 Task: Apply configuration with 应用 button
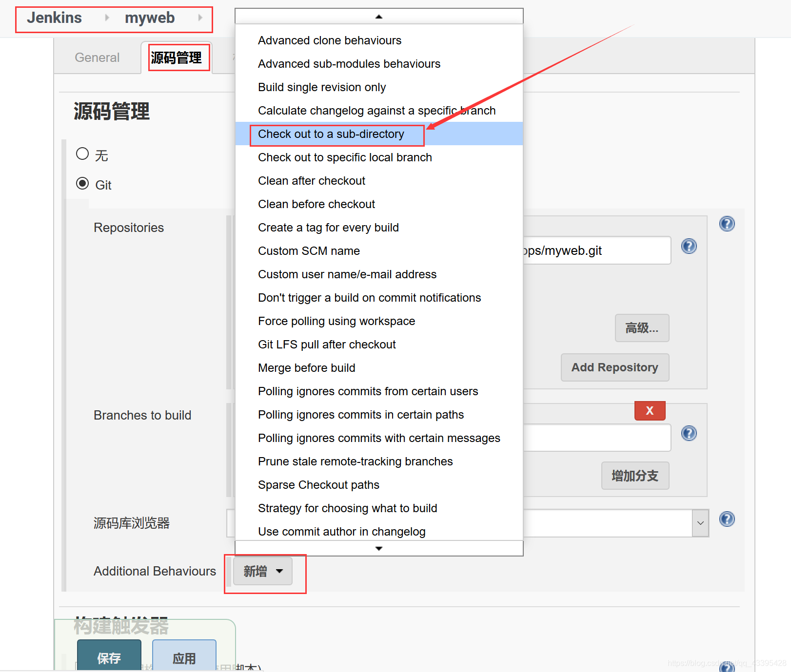point(184,656)
